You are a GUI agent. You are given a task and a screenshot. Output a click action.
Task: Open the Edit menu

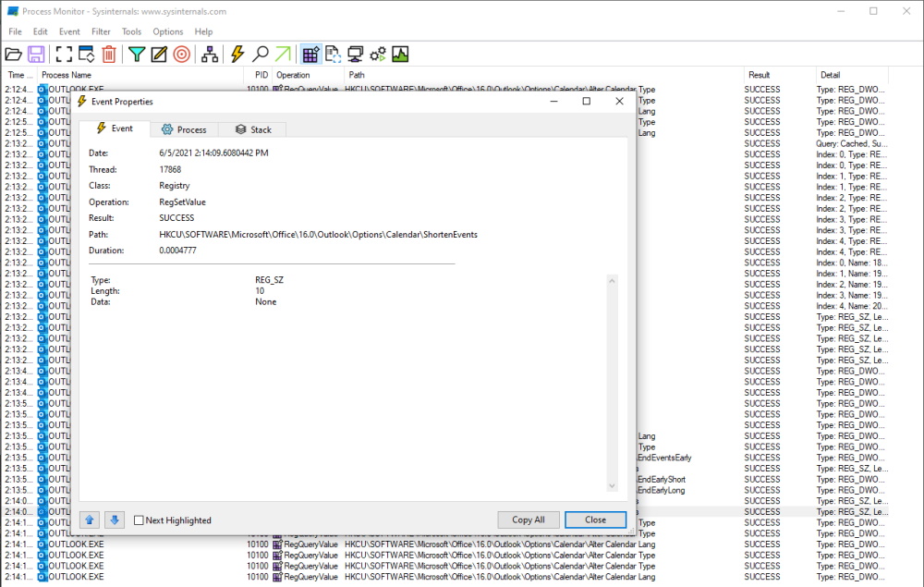tap(40, 31)
